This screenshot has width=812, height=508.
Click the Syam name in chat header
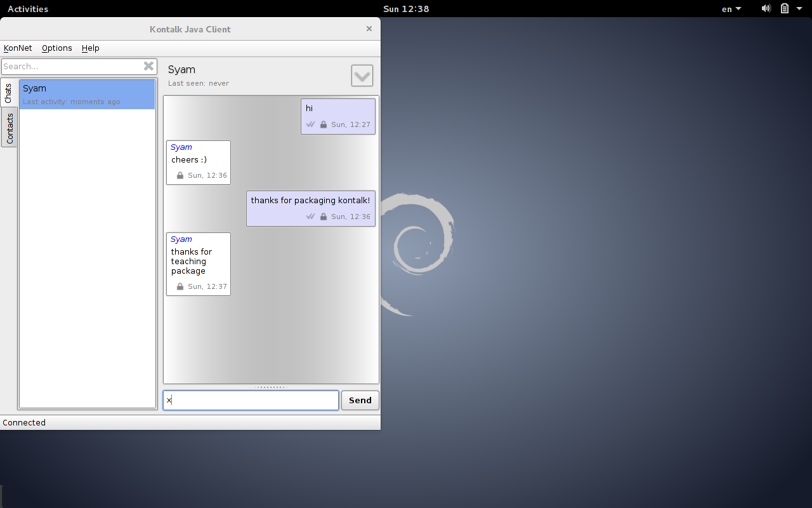click(x=181, y=70)
